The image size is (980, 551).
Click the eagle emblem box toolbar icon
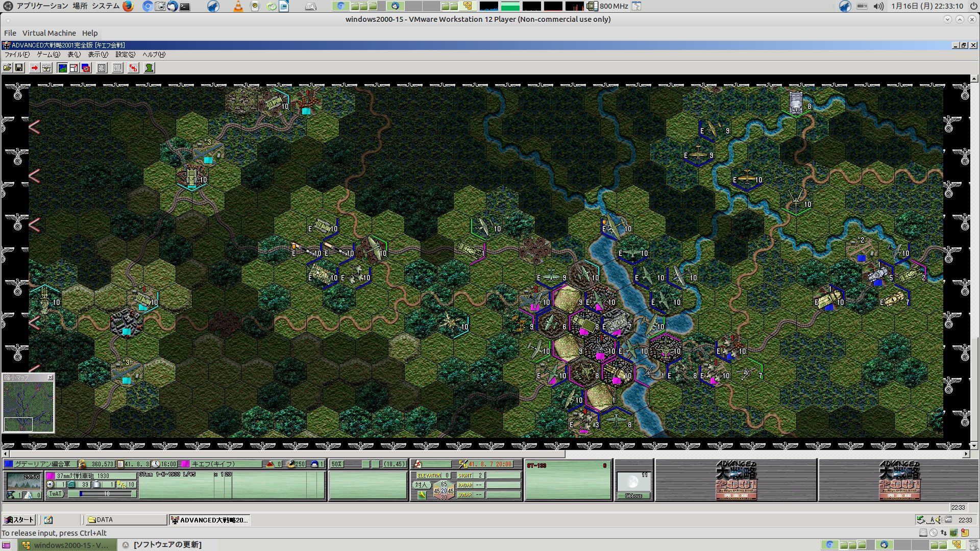[x=46, y=68]
